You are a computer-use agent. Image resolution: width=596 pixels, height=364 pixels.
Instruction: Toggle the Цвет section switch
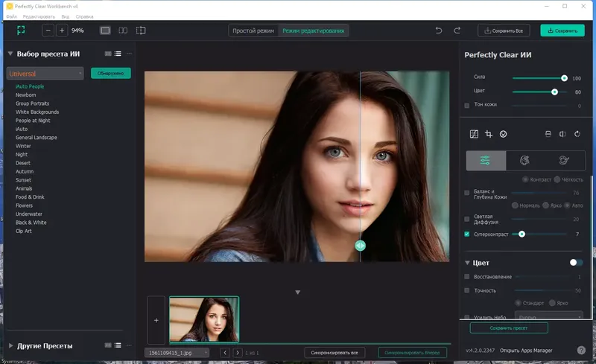[x=576, y=262]
